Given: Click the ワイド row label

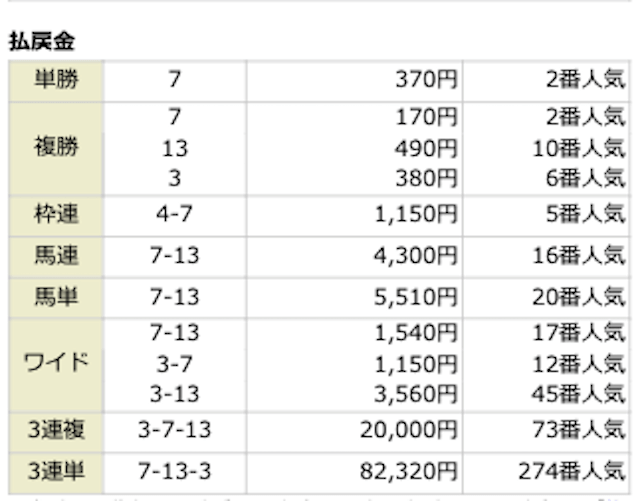Looking at the screenshot, I should (x=56, y=361).
